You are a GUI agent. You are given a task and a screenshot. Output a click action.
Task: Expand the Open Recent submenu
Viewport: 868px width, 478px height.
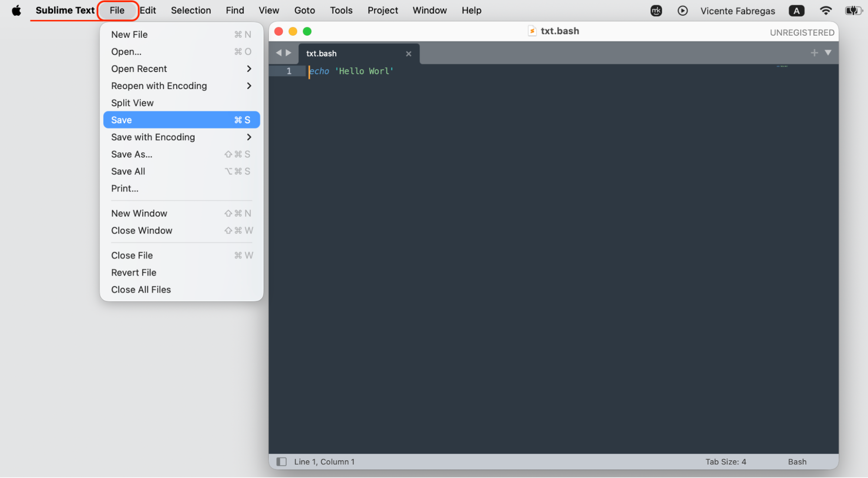pyautogui.click(x=182, y=69)
